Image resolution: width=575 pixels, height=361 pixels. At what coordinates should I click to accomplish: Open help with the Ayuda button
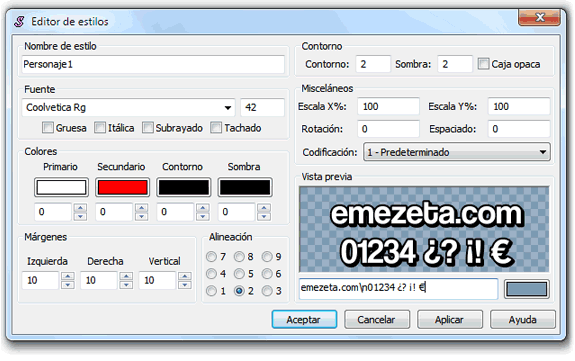click(523, 320)
